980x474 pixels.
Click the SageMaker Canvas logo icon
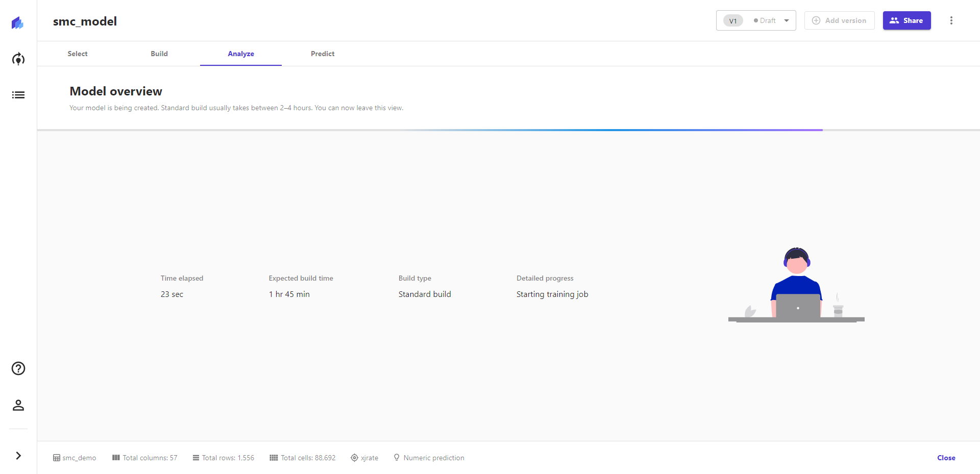(18, 23)
